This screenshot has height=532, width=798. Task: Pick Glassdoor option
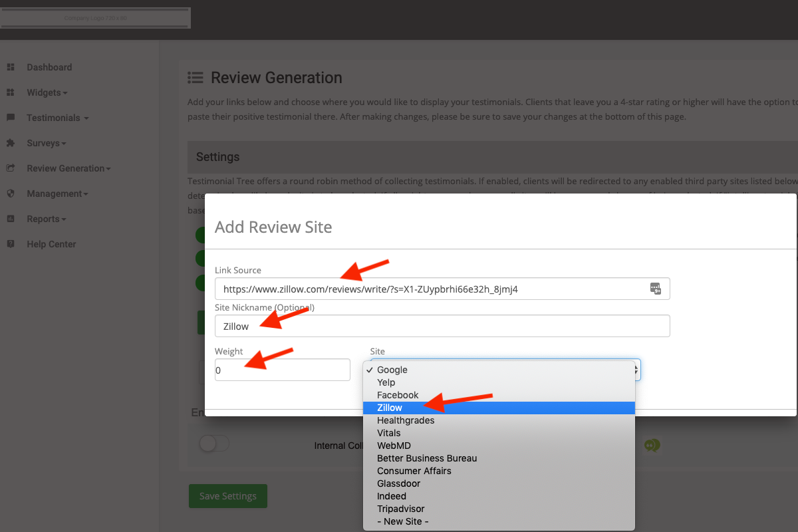(499, 483)
